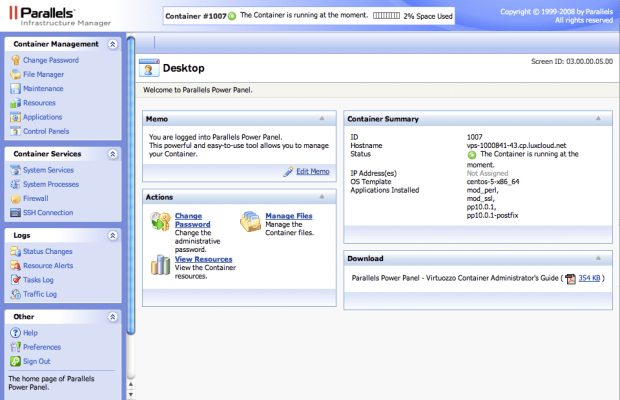Viewport: 620px width, 400px height.
Task: Open Control Panels from sidebar
Action: coord(46,131)
